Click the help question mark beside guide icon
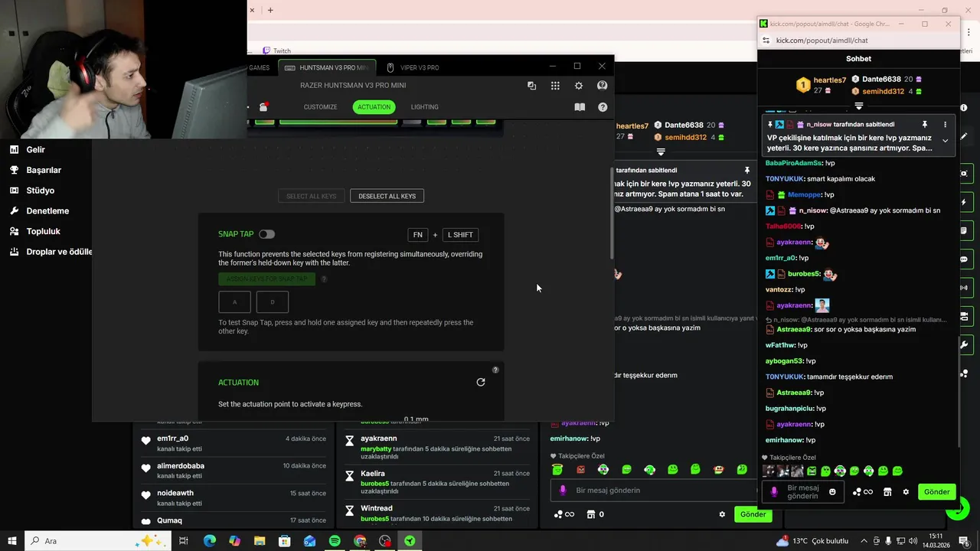 tap(603, 107)
